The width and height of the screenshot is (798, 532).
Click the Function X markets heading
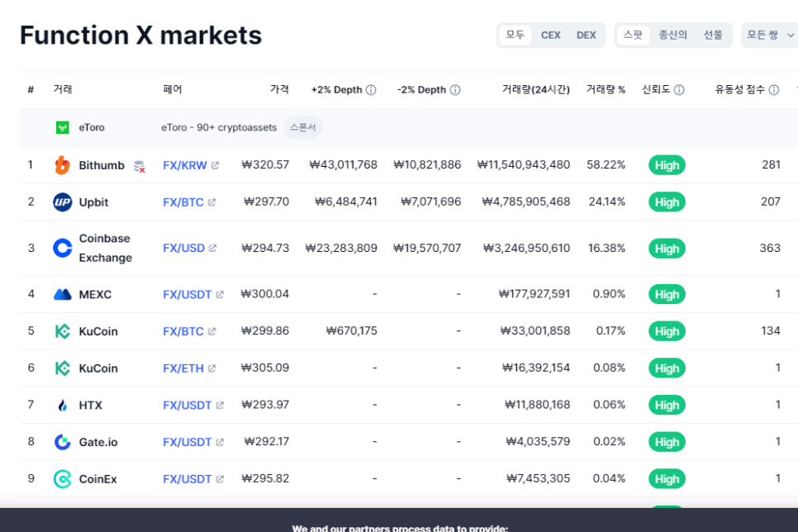pos(141,36)
